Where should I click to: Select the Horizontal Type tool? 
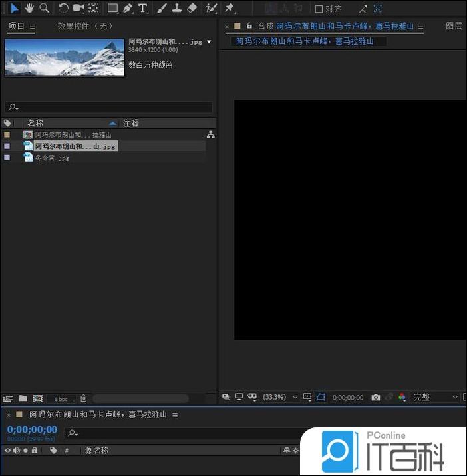tap(142, 8)
